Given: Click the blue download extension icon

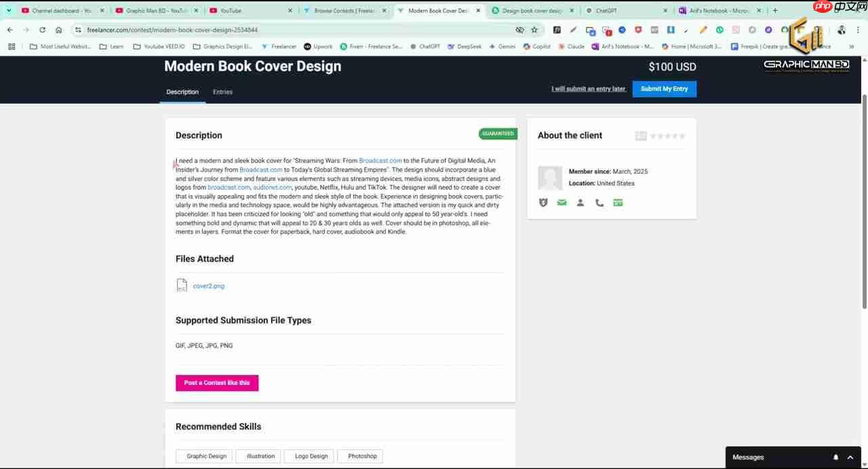Looking at the screenshot, I should click(671, 30).
